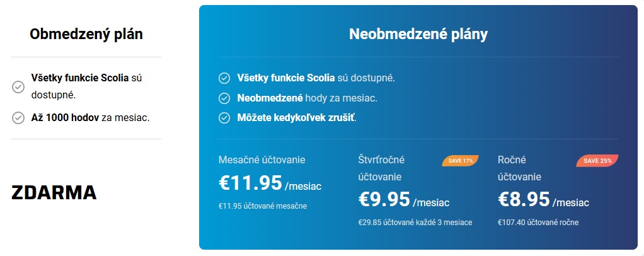Viewport: 644px width, 256px height.
Task: Click first checkmark icon in Neobmedzené plány list
Action: (224, 78)
